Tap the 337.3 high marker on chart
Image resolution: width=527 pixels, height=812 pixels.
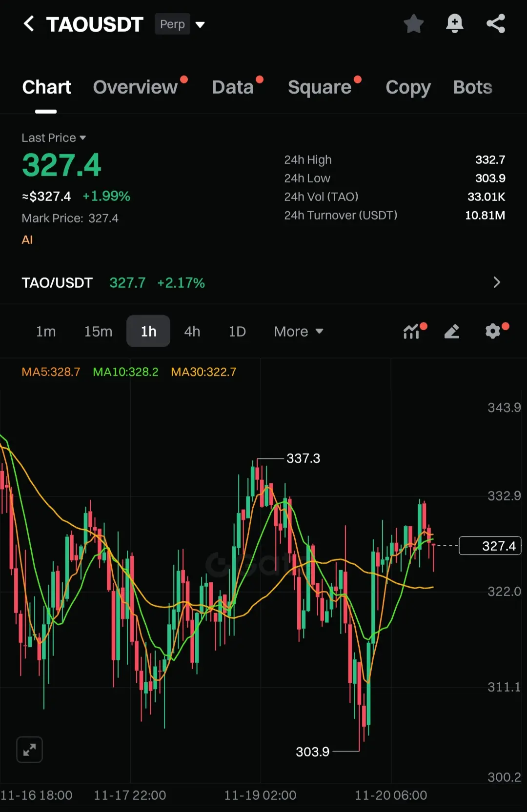[303, 458]
